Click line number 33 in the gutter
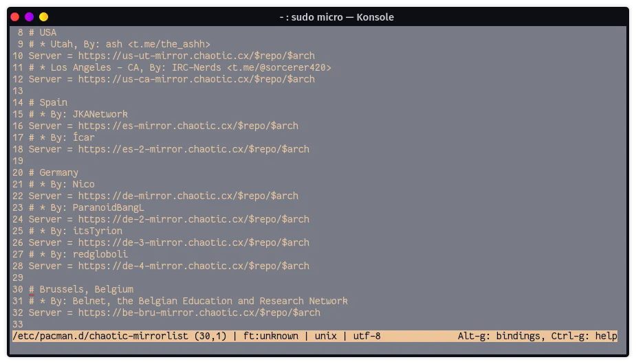 coord(18,325)
